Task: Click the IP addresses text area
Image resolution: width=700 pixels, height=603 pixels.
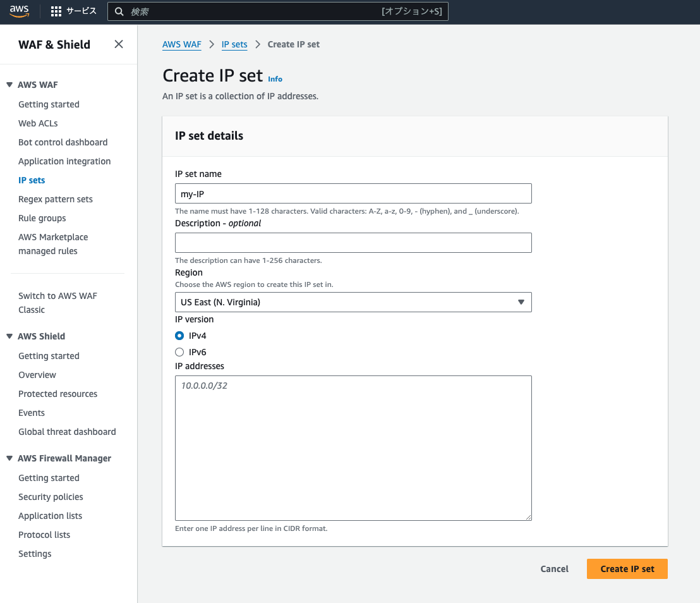Action: pyautogui.click(x=353, y=448)
